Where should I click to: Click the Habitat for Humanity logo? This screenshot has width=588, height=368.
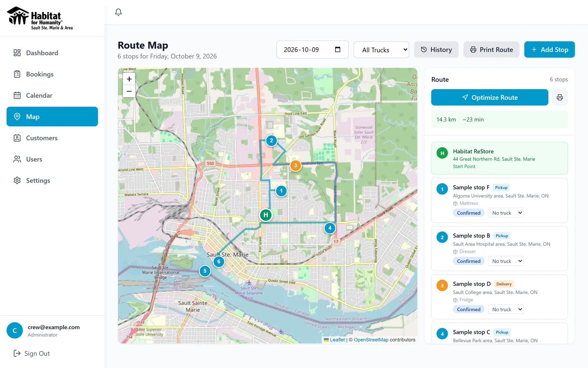40,18
